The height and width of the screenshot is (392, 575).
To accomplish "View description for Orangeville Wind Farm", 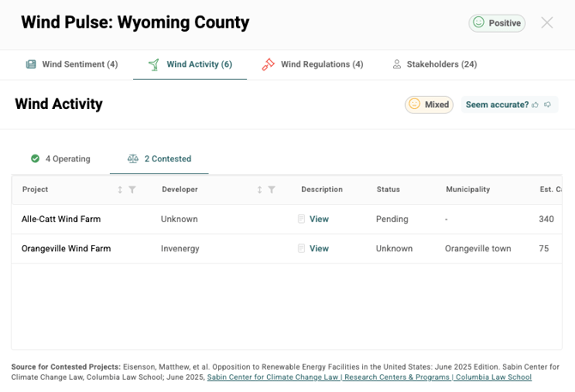I will (x=318, y=249).
